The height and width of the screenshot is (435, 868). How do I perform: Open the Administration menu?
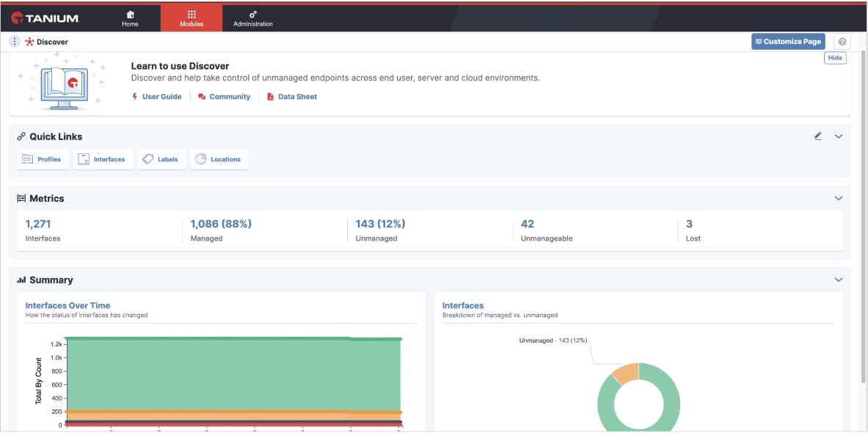253,18
